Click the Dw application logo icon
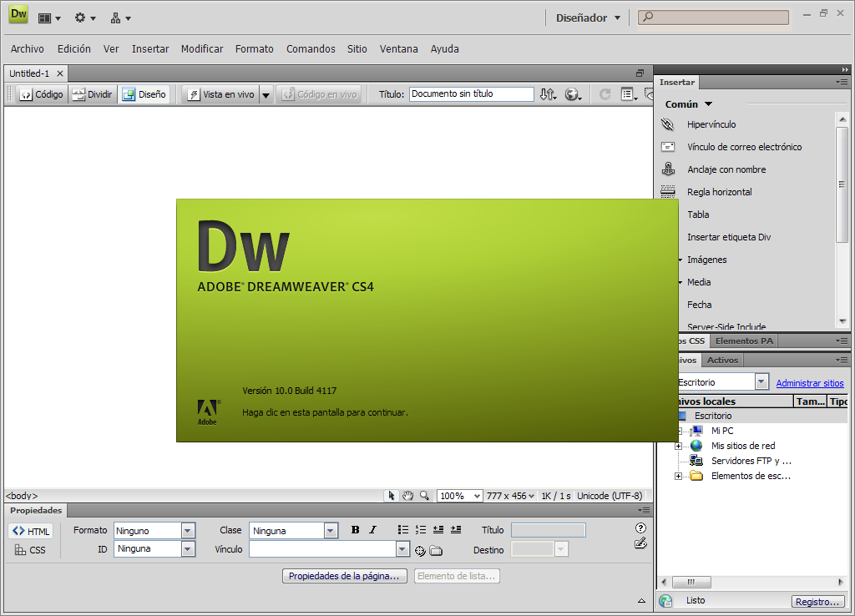Screen dimensions: 855x616 (18, 14)
